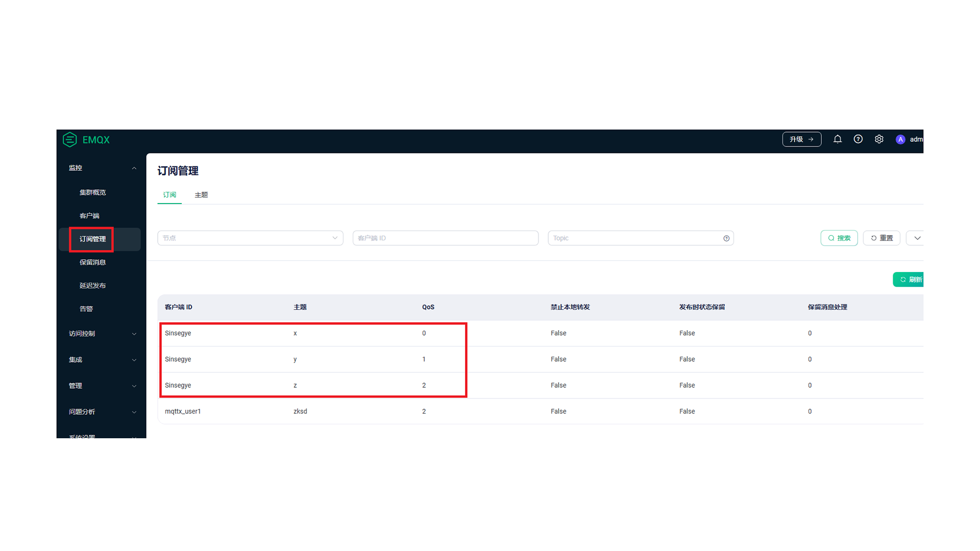
Task: Click topic zksd cell
Action: point(300,411)
